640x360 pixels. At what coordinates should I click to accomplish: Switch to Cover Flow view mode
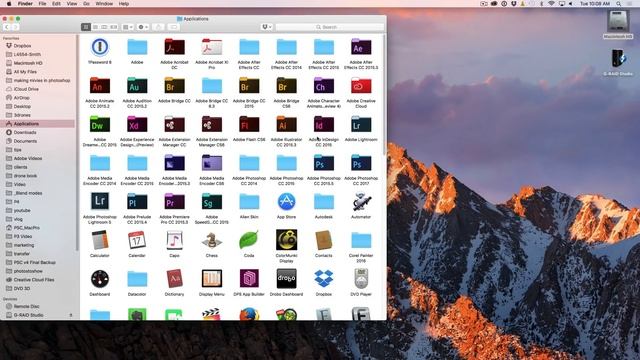click(113, 27)
